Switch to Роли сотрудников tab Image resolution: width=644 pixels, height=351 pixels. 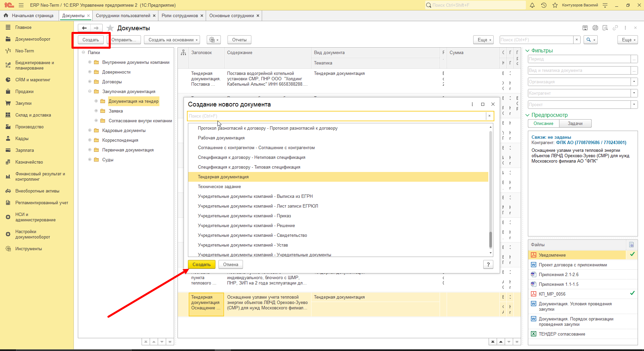[180, 15]
